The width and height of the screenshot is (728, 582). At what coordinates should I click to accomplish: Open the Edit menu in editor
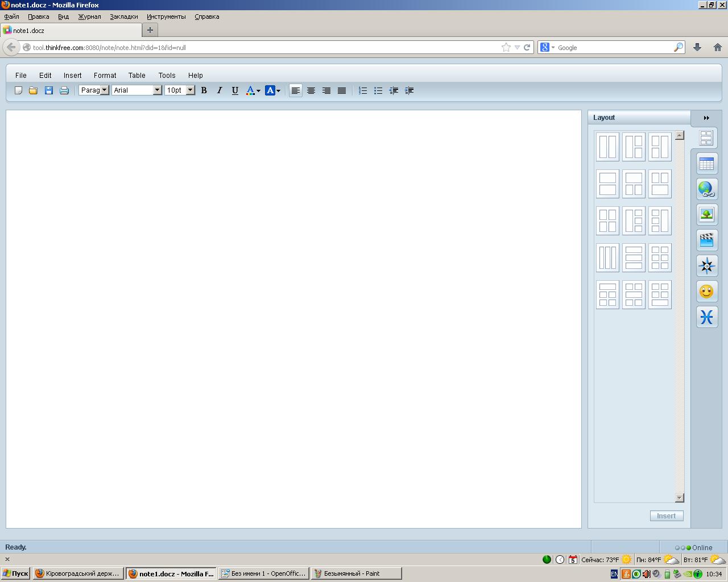point(45,75)
